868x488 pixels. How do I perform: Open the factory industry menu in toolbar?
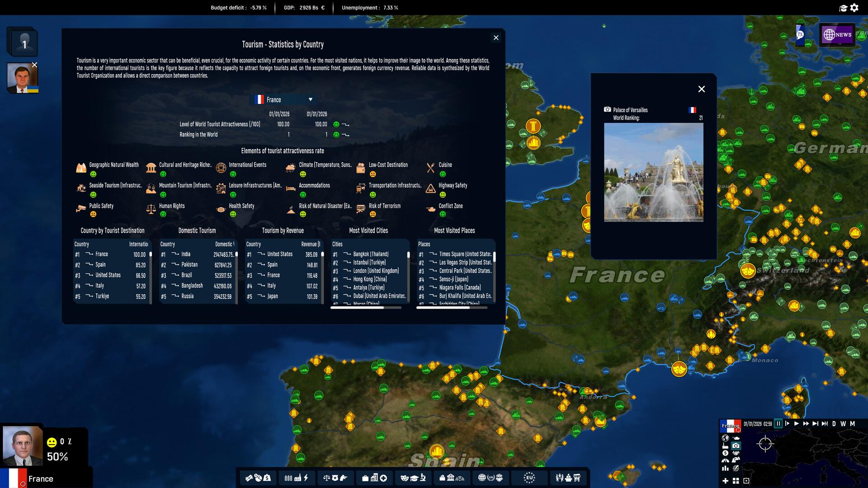(298, 478)
